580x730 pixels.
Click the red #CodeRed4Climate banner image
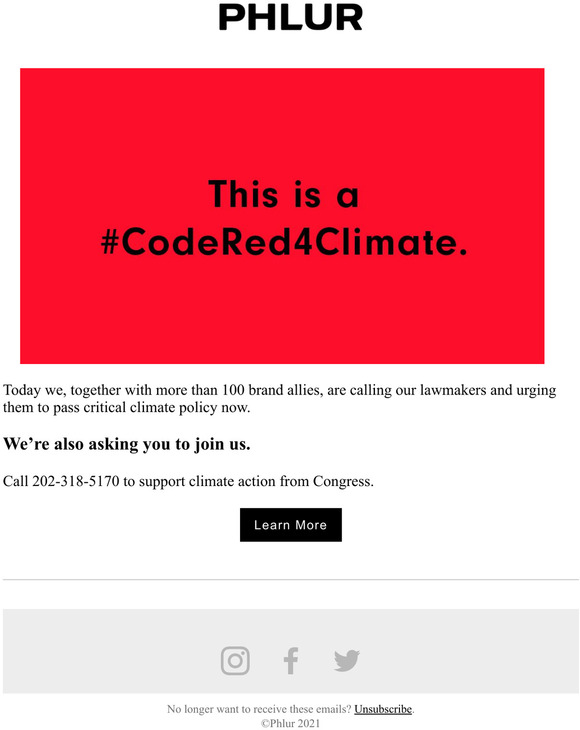282,216
